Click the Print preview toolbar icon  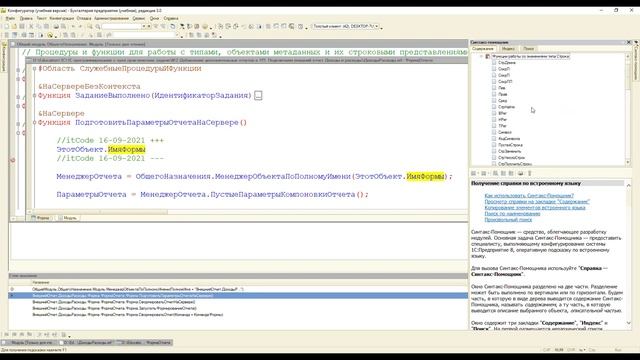[x=63, y=27]
